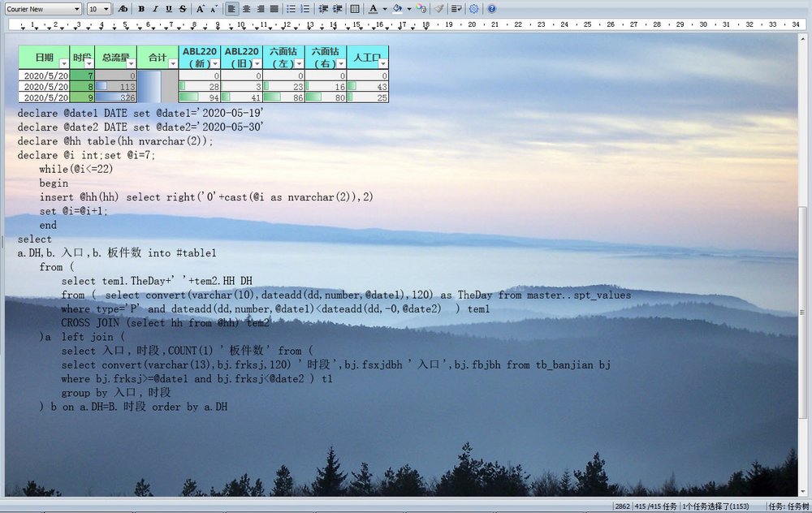Viewport: 812px width, 513px height.
Task: Click line 'while(@i<=22)'
Action: point(76,169)
